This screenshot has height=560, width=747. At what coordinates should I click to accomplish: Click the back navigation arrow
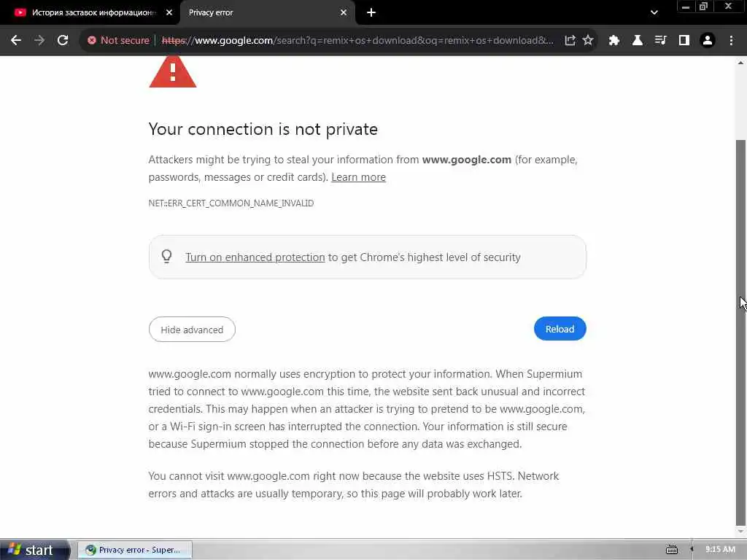point(16,41)
